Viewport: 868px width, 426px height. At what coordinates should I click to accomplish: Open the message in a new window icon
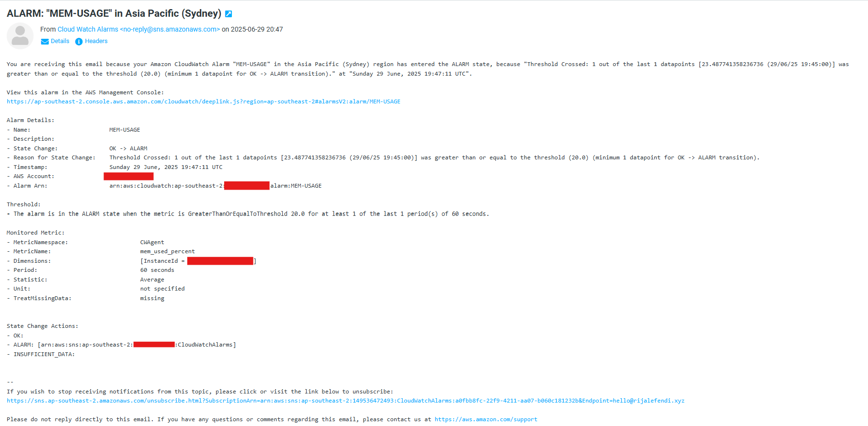[x=228, y=14]
